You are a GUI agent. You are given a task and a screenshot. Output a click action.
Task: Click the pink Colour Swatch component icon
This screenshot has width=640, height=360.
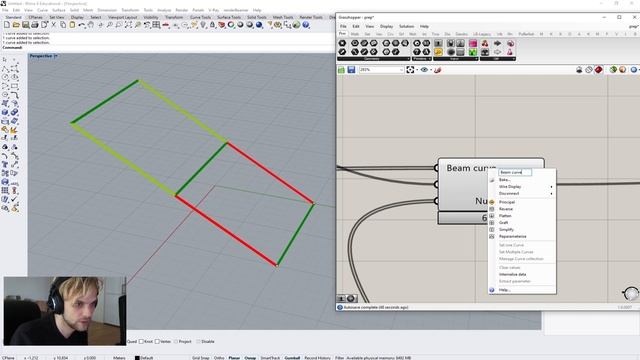(473, 43)
